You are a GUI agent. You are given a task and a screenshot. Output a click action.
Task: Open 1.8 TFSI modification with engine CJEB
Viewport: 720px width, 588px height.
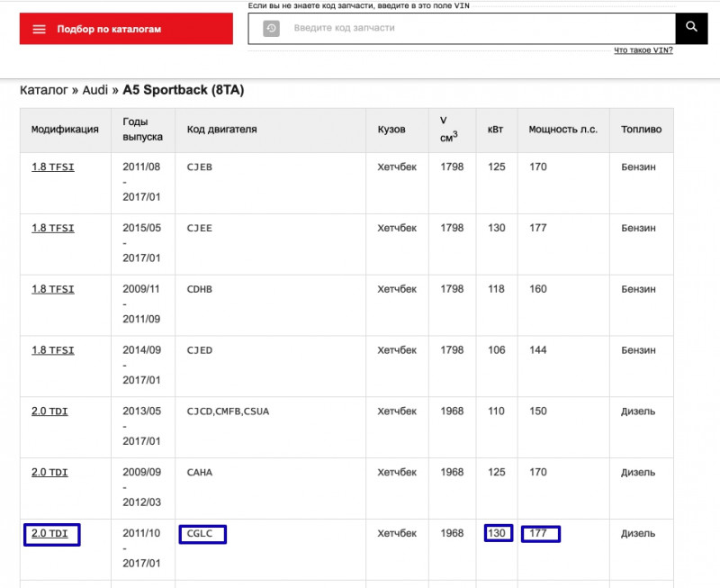[53, 167]
